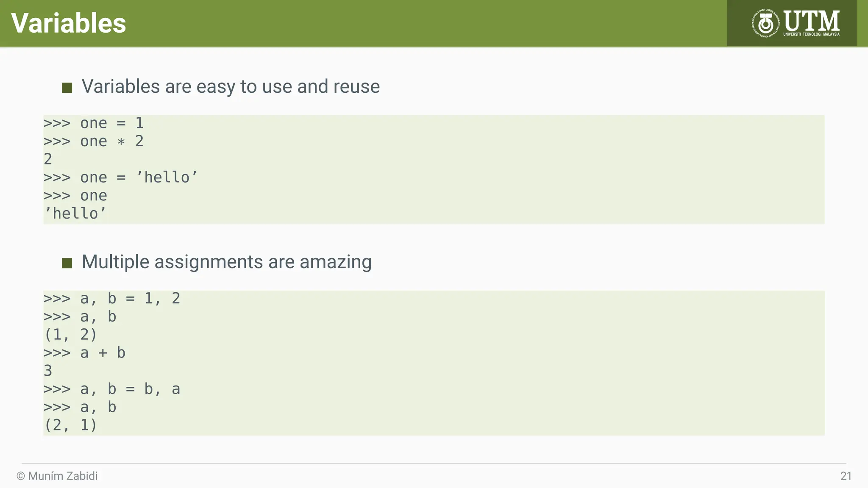The height and width of the screenshot is (488, 868).
Task: Click the 'hello' output line
Action: coord(75,213)
